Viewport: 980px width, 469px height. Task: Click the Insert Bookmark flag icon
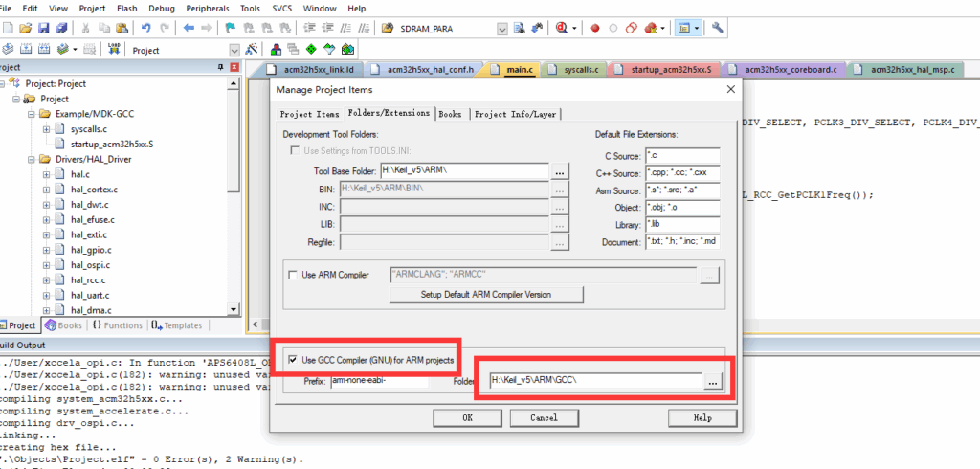(x=230, y=28)
